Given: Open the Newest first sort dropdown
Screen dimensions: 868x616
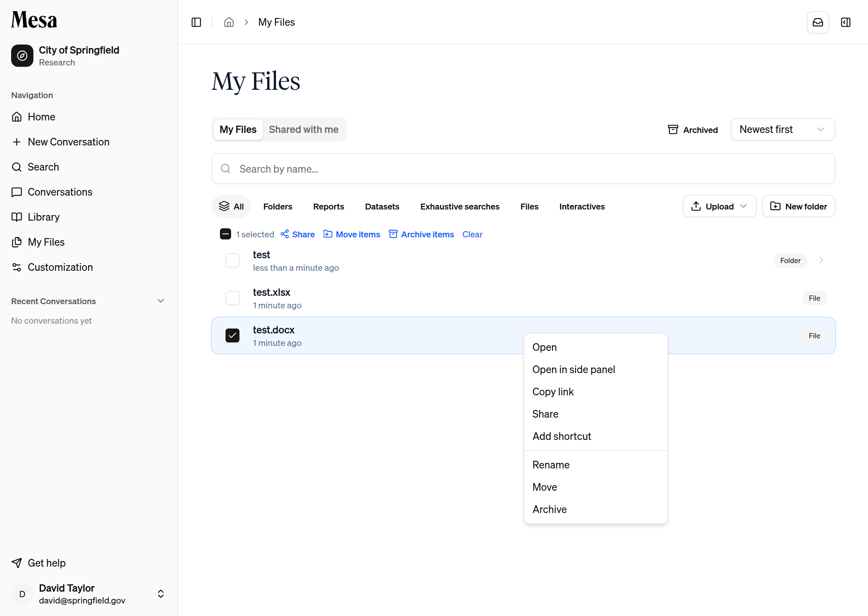Looking at the screenshot, I should tap(783, 129).
